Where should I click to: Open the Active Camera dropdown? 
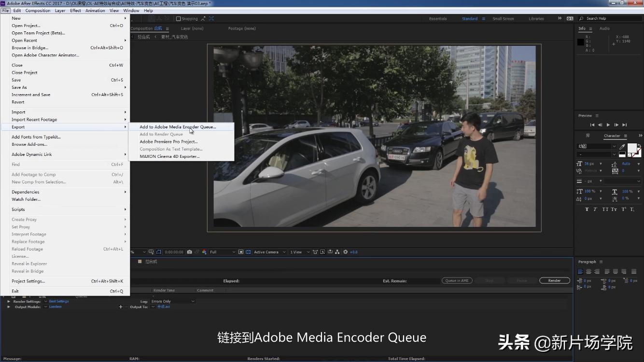tap(268, 252)
